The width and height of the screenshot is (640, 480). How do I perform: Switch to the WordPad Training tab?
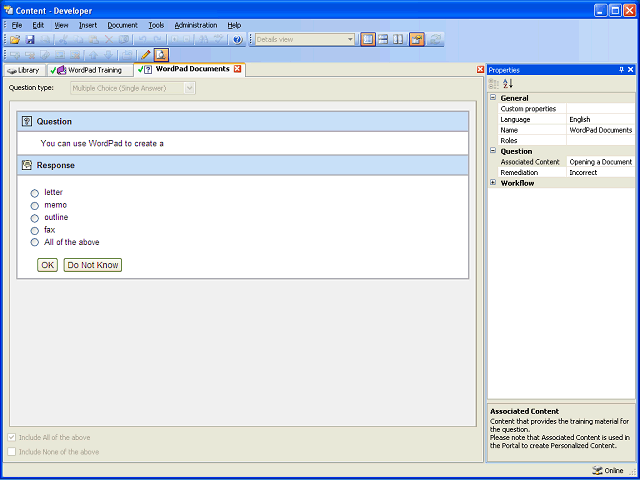coord(89,70)
